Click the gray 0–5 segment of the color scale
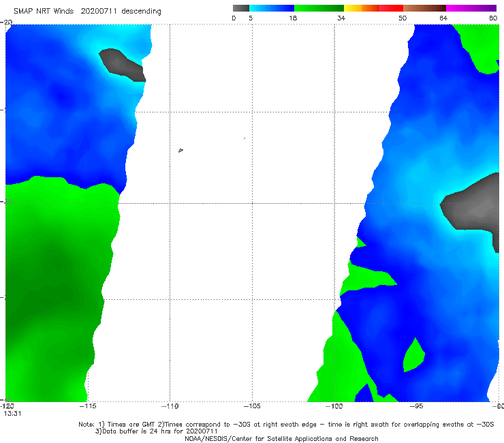 pos(240,8)
